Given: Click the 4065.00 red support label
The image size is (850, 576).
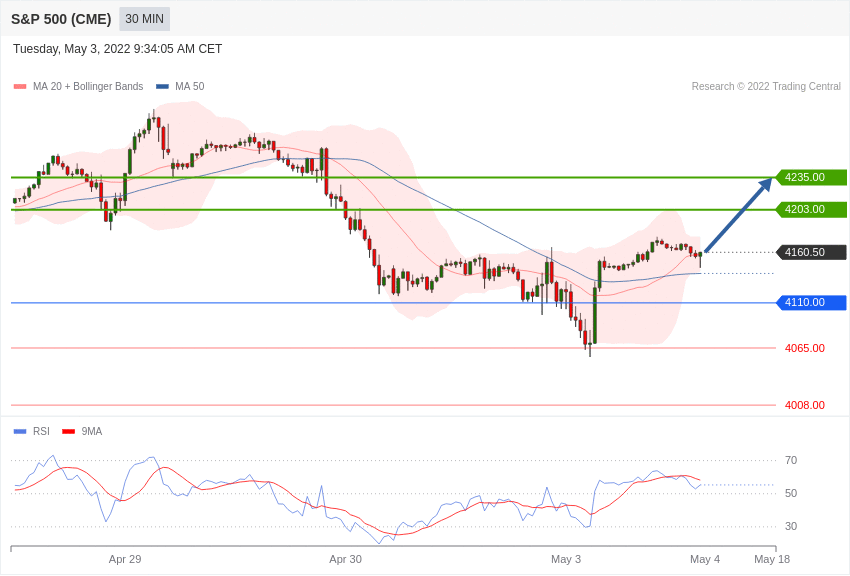Looking at the screenshot, I should pyautogui.click(x=804, y=348).
